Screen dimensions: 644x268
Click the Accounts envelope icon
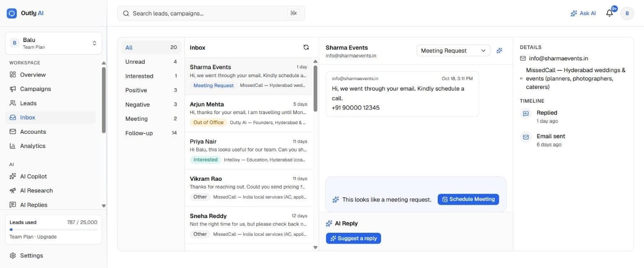coord(13,132)
